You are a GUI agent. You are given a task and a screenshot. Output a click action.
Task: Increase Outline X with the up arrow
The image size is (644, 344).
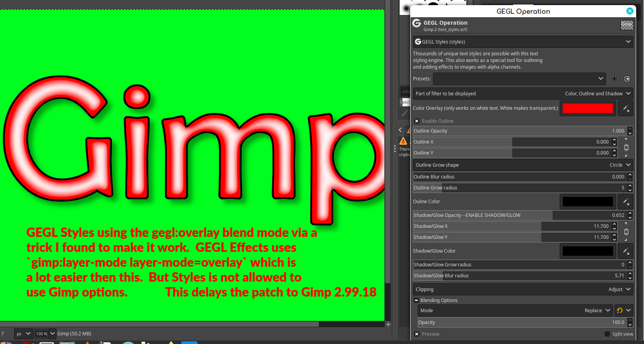[615, 140]
